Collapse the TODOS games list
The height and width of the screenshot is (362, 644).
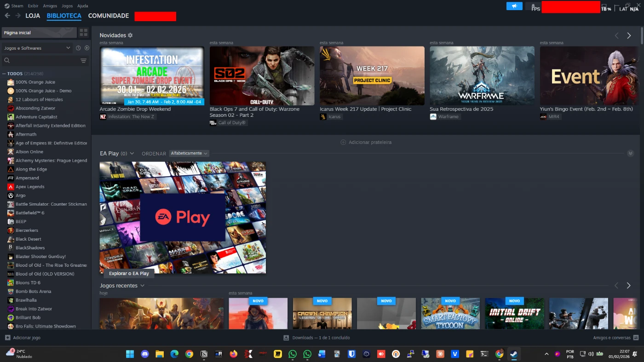(4, 74)
